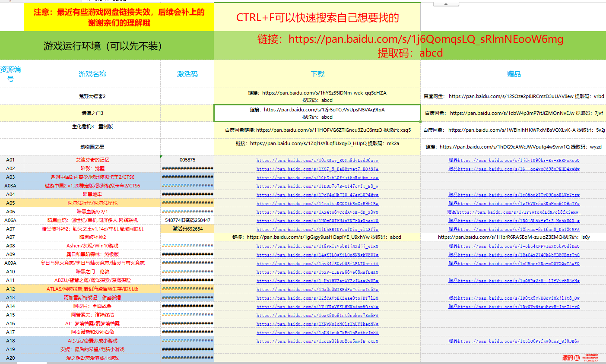Image resolution: width=606 pixels, height=364 pixels.
Task: Select the green cell with 提取码：abcd link
Action: point(410,45)
